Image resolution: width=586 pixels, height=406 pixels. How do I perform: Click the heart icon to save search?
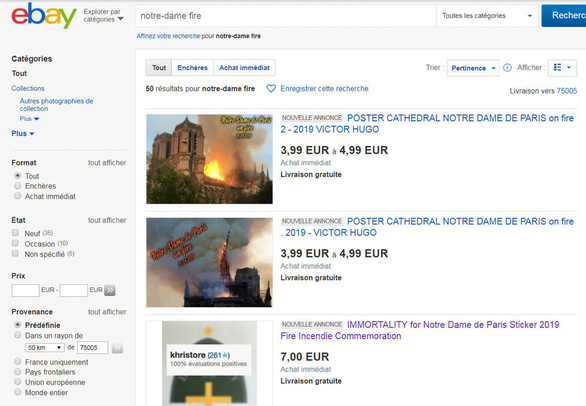tap(271, 89)
